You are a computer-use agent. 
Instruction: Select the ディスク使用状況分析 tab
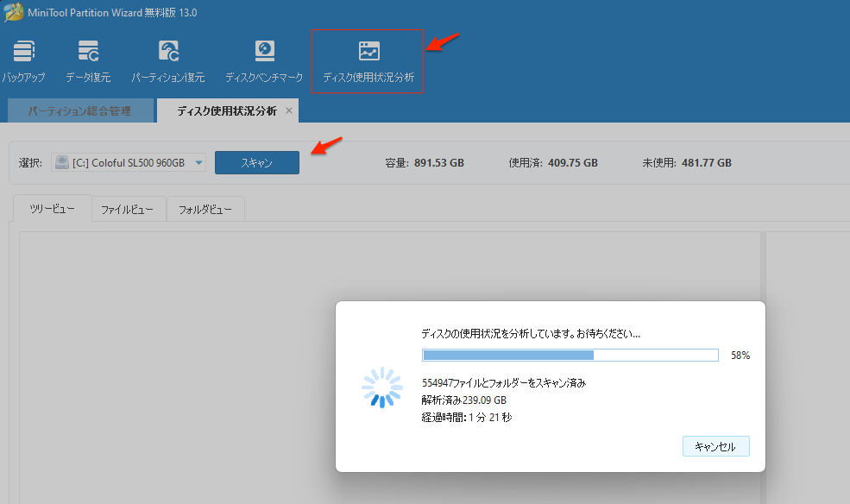226,111
